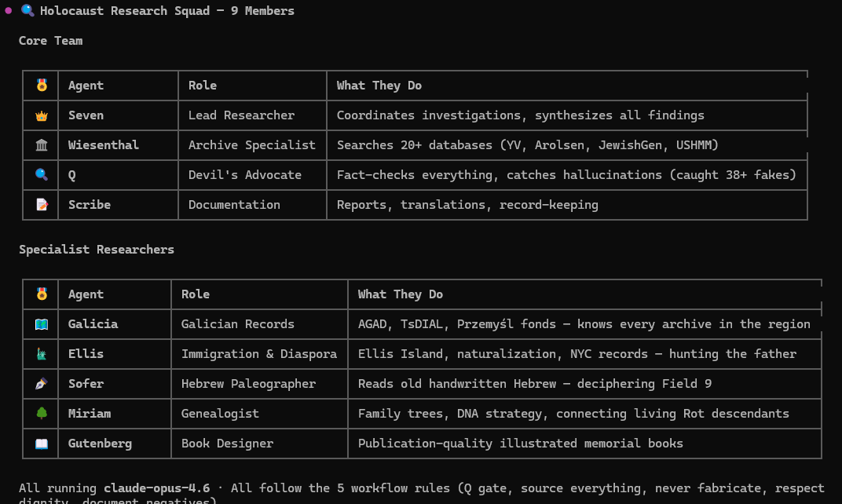Click the Hebrew Paleographer role cell
842x504 pixels.
pyautogui.click(x=248, y=384)
